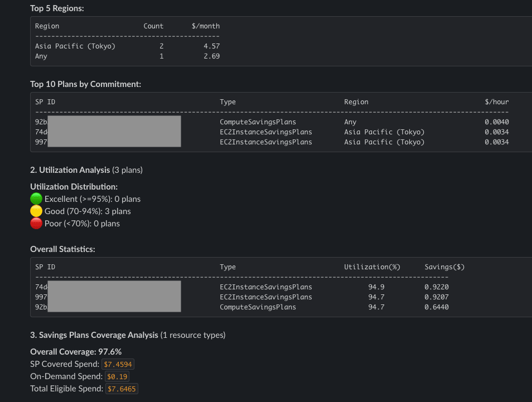Click Asia Pacific (Tokyo) in the regions table
Screen dimensions: 532x402
coord(75,46)
